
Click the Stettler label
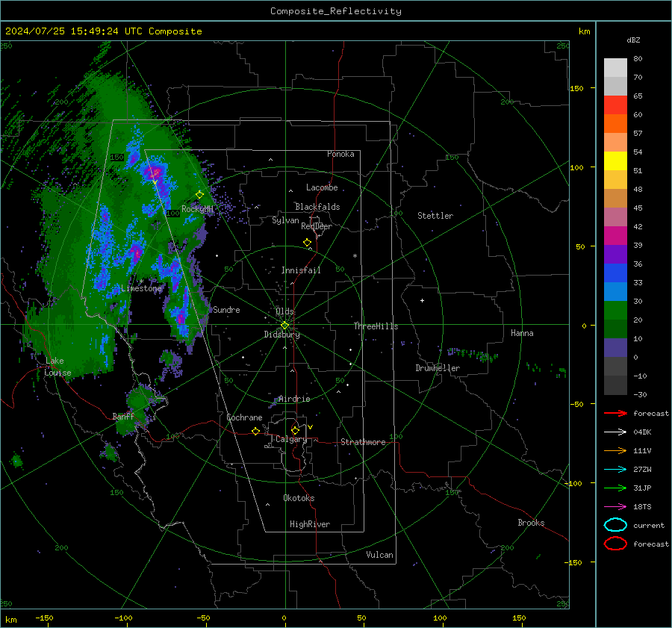click(435, 216)
